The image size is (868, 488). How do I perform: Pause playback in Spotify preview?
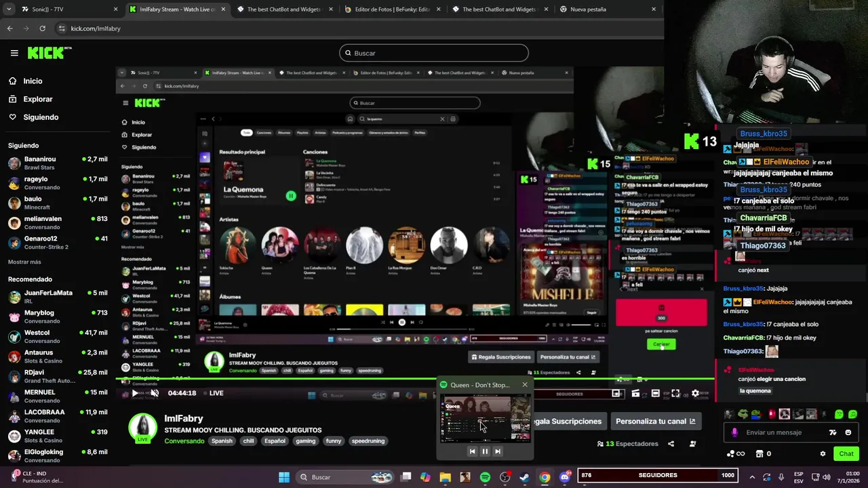(485, 451)
